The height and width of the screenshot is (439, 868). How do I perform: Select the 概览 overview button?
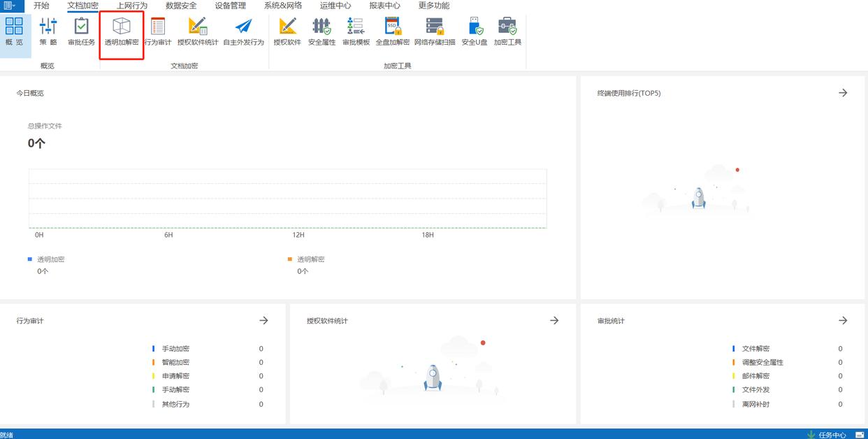click(14, 31)
